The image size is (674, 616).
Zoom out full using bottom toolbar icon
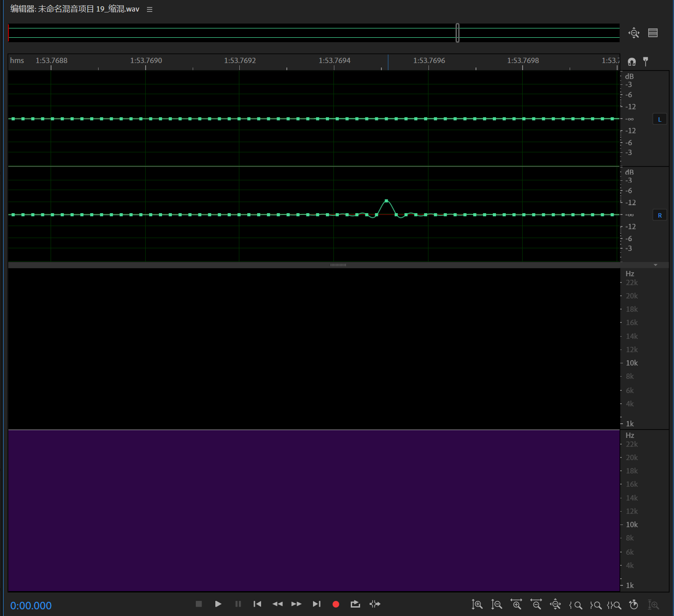coord(555,604)
